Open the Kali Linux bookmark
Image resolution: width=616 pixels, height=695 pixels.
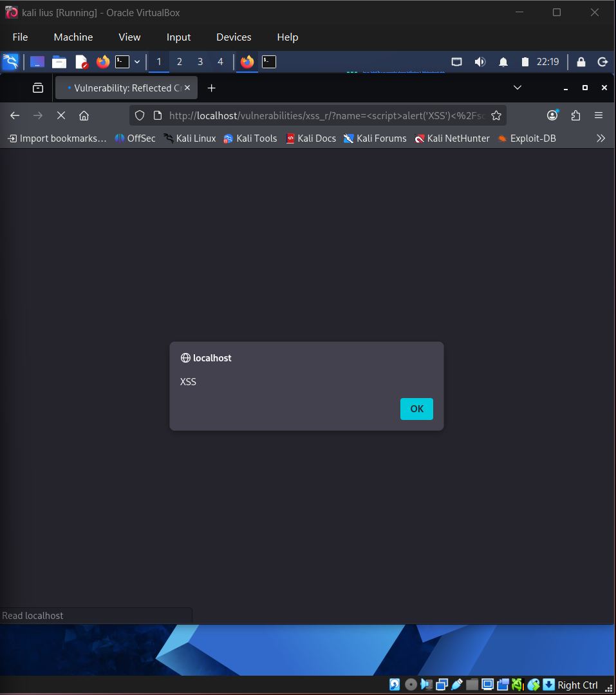click(189, 138)
